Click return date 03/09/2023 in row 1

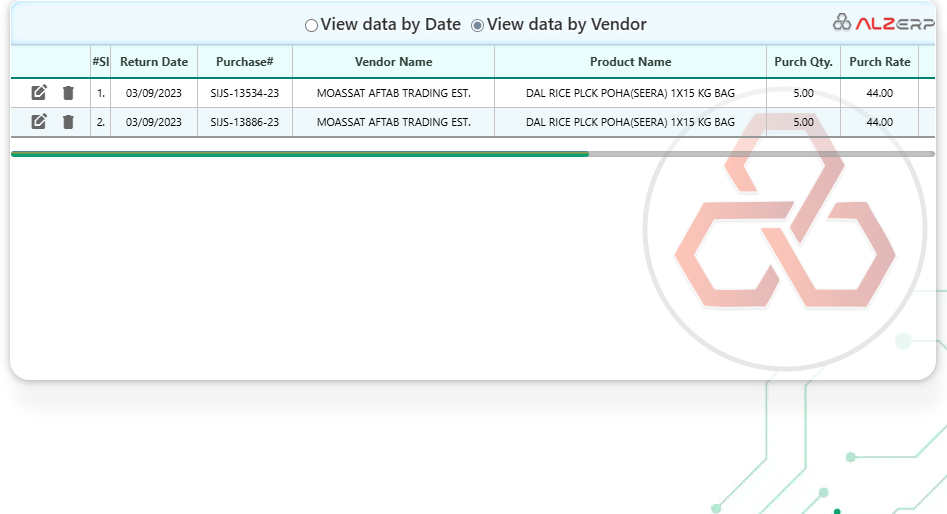coord(154,93)
